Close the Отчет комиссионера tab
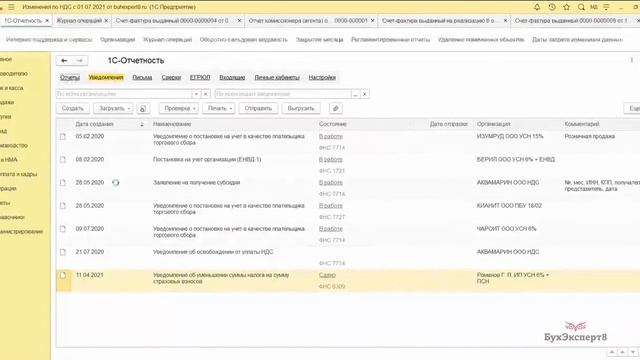 [x=373, y=20]
